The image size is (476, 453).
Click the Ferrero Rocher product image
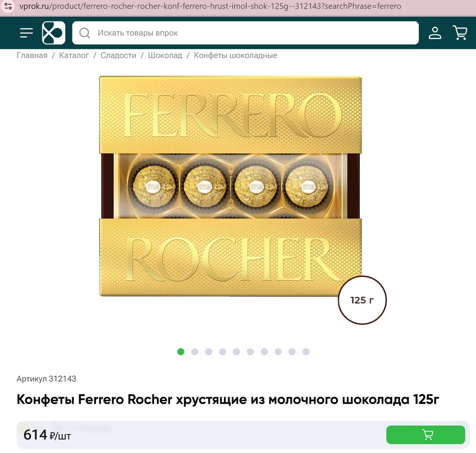(231, 186)
